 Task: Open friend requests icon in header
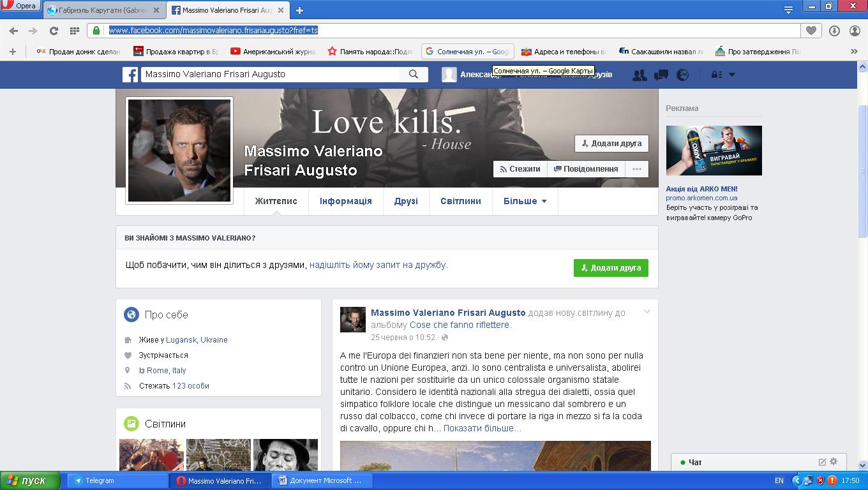point(639,75)
